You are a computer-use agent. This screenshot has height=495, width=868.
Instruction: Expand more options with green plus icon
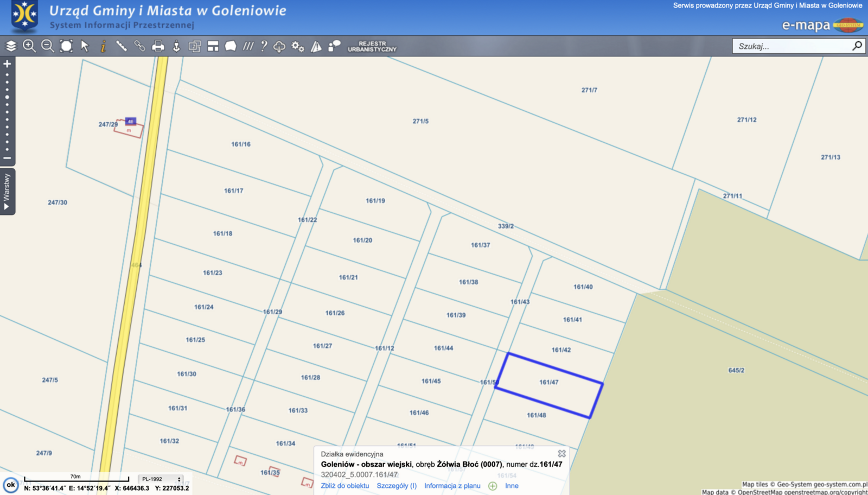point(493,486)
